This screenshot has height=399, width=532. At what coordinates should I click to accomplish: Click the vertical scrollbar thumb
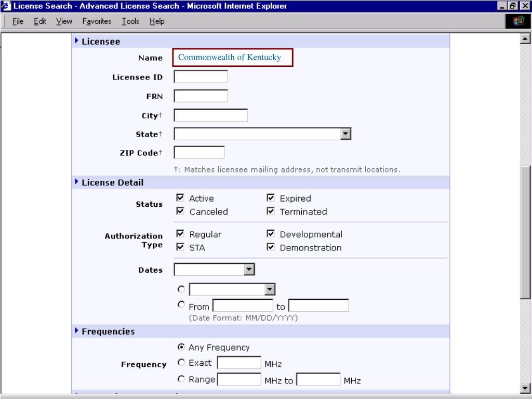(525, 233)
